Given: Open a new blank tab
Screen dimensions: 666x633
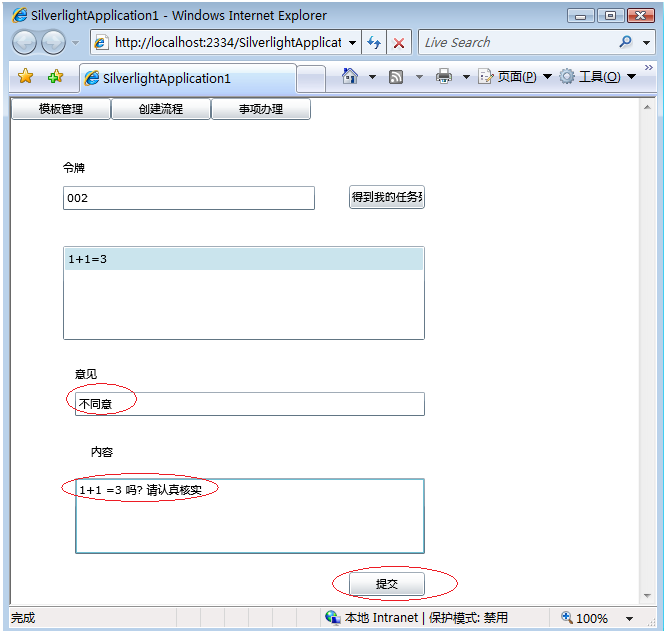Looking at the screenshot, I should [311, 79].
